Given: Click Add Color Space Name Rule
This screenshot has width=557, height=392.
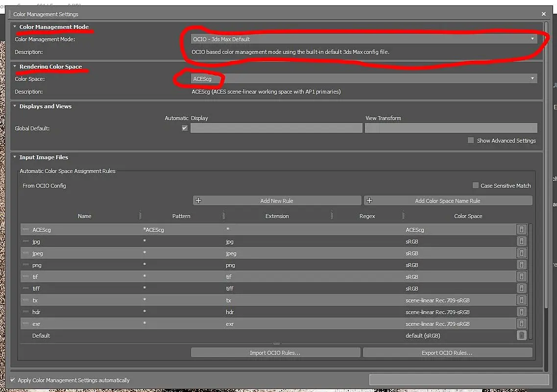Looking at the screenshot, I should (x=448, y=200).
